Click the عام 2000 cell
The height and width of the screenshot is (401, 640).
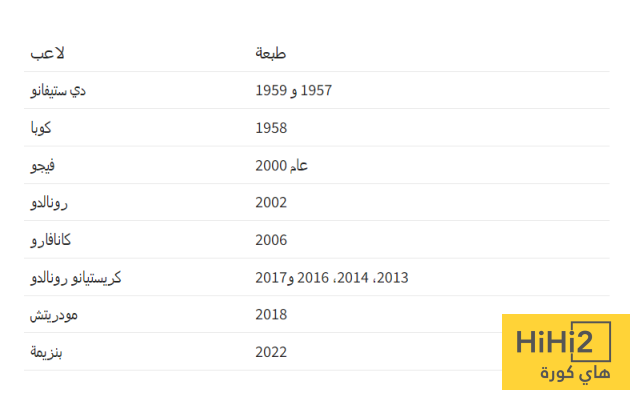point(282,165)
